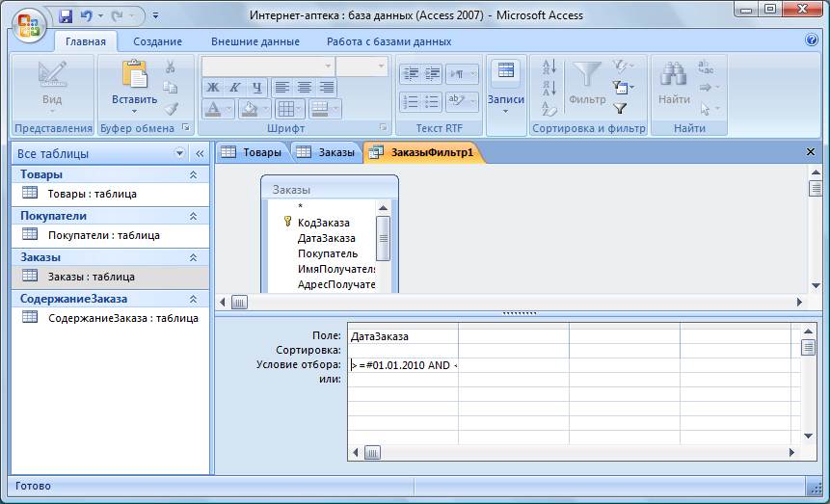
Task: Click the decrease indent icon
Action: (x=411, y=73)
